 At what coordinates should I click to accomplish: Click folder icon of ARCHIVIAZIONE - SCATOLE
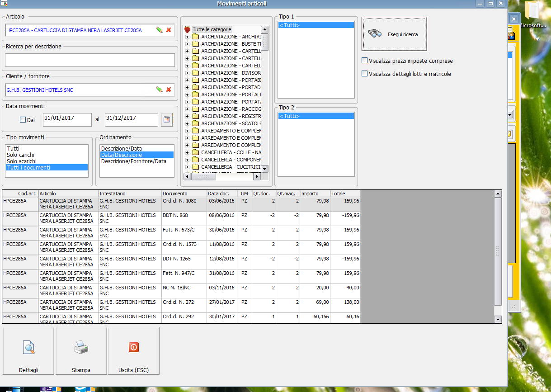195,123
